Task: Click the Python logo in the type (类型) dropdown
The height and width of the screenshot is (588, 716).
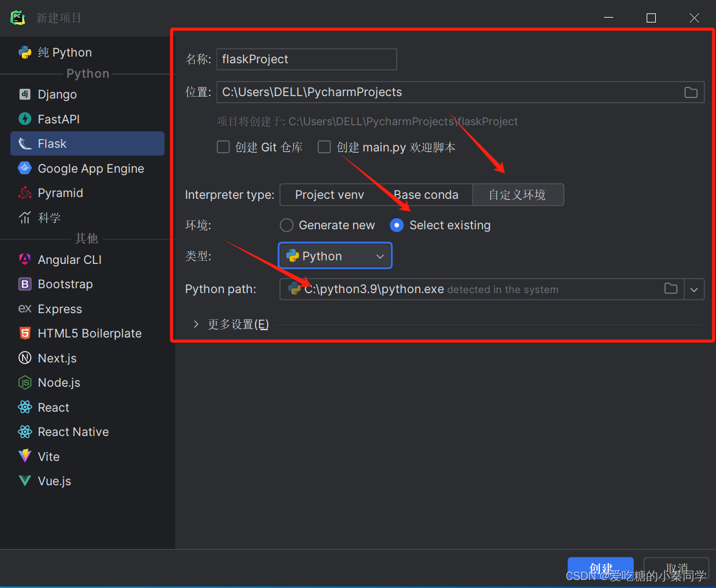Action: 292,255
